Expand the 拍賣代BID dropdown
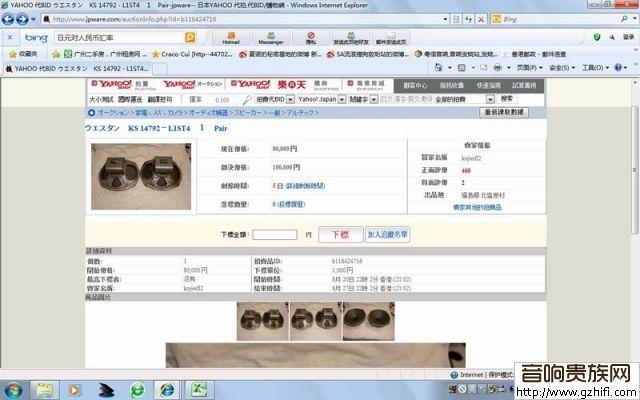 coord(290,99)
